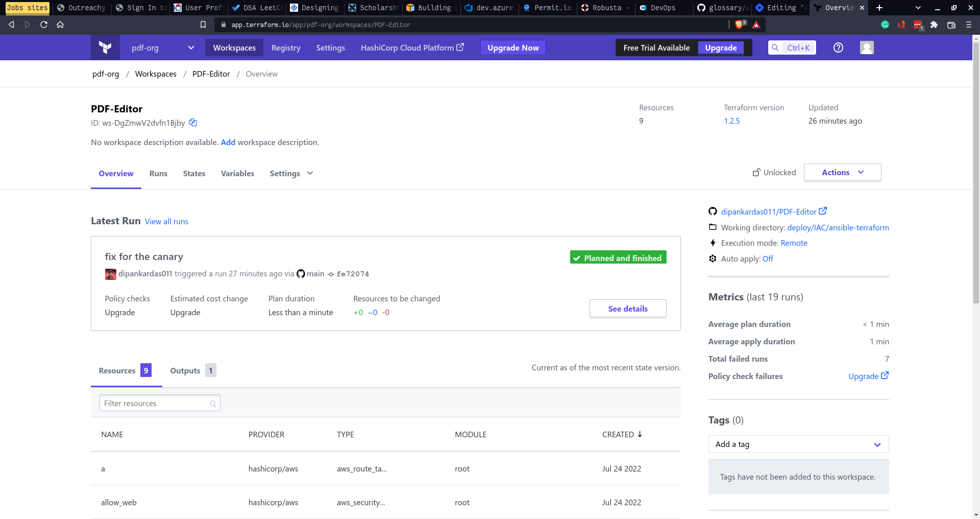
Task: Click commit fe72074 in latest run
Action: point(348,274)
